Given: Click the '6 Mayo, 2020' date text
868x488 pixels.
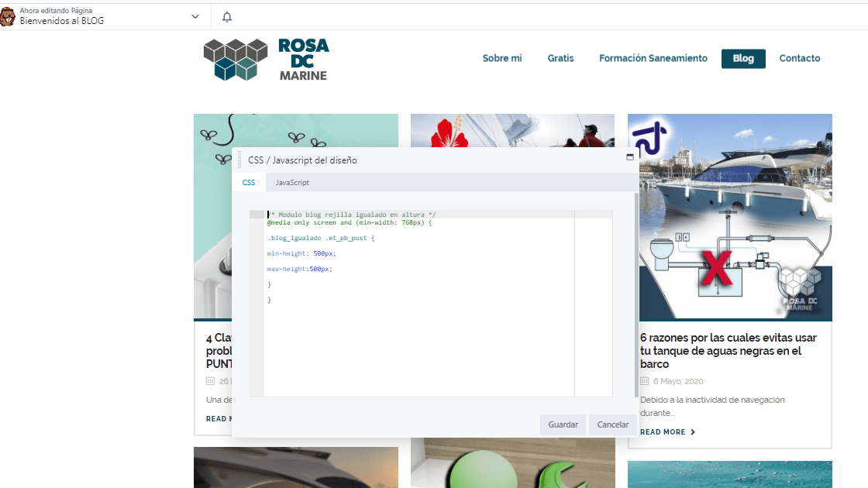Looking at the screenshot, I should (x=678, y=381).
